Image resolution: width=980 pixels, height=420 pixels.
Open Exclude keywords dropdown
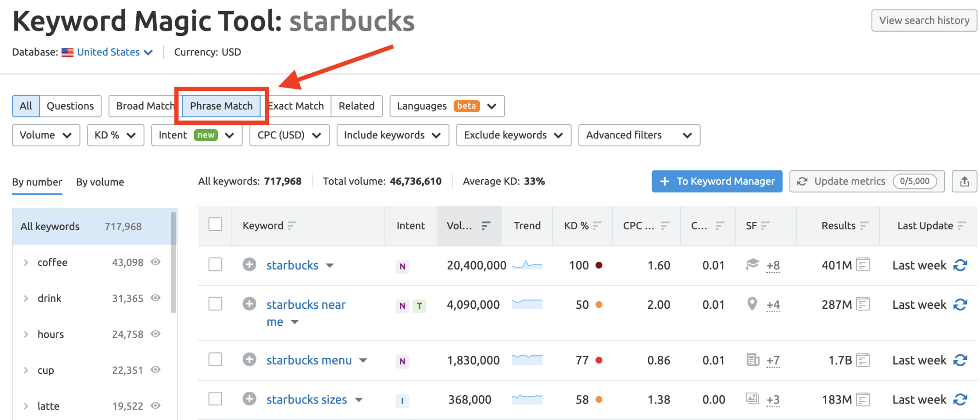514,135
